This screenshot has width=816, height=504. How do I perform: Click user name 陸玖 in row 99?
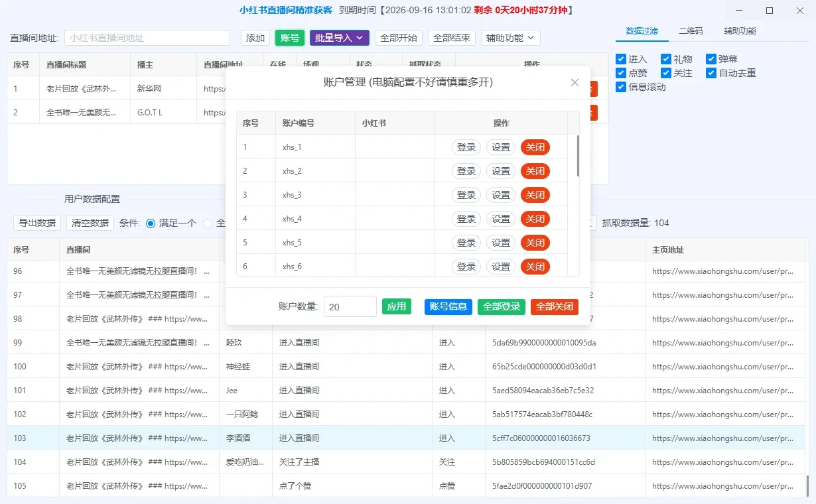tap(234, 342)
